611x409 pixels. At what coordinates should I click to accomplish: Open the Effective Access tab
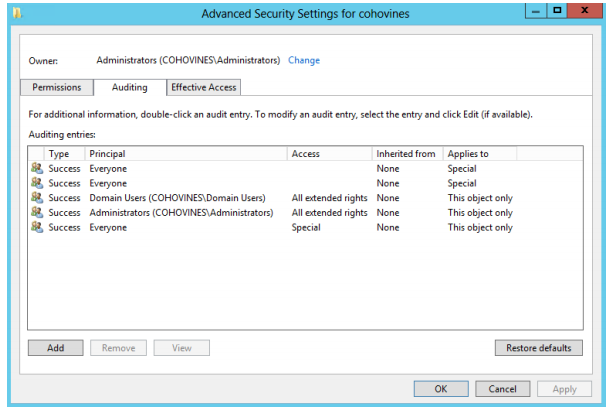coord(204,87)
